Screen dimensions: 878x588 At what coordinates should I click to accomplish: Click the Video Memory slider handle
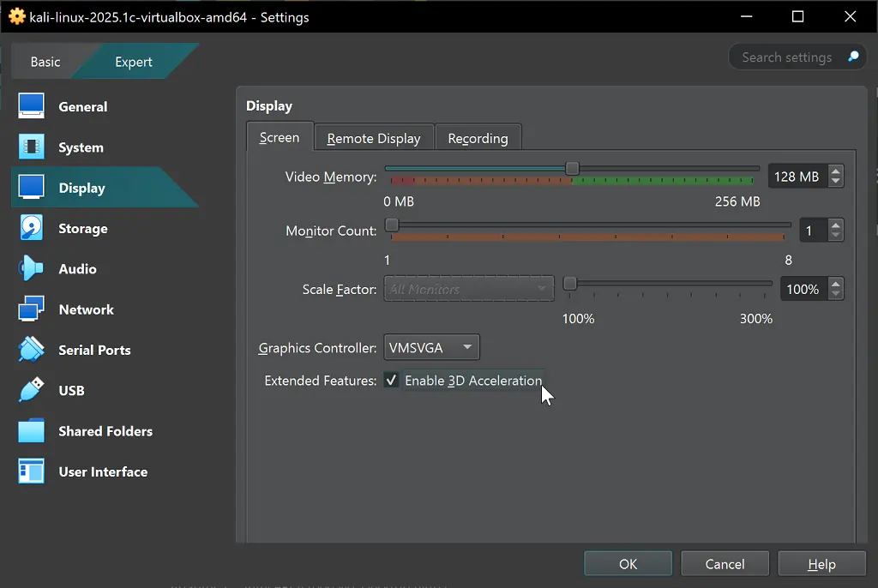[x=572, y=168]
